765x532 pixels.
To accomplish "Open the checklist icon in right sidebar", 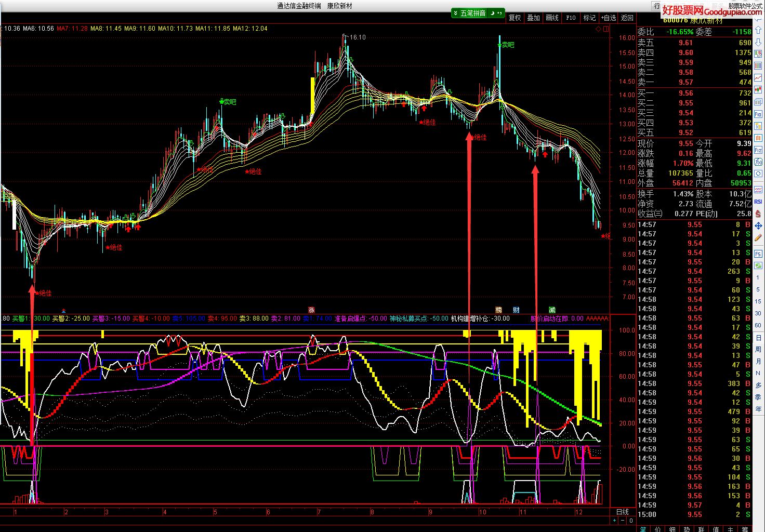I will [x=758, y=54].
